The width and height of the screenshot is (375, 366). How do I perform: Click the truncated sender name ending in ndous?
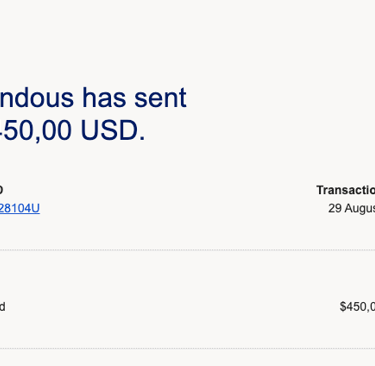click(x=37, y=98)
